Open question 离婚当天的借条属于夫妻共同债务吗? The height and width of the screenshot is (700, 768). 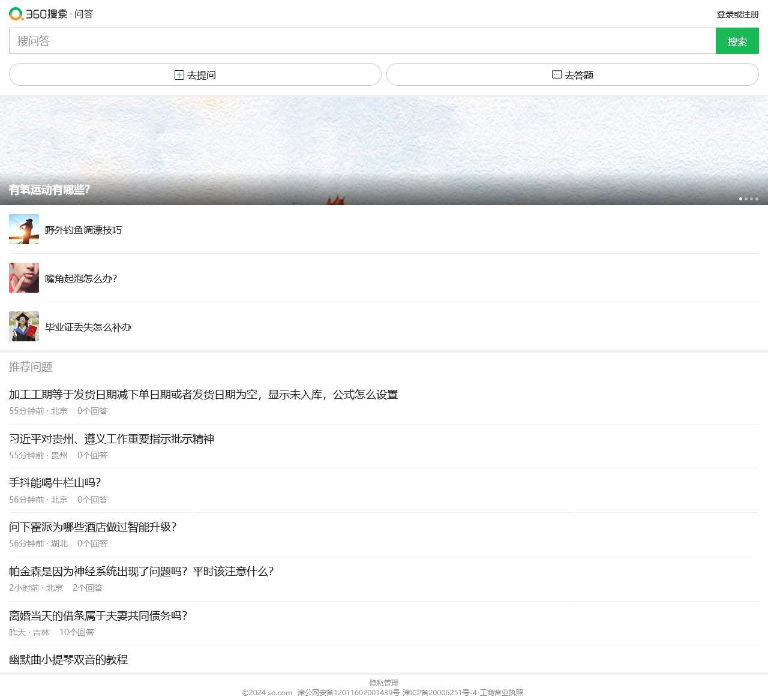pos(98,615)
